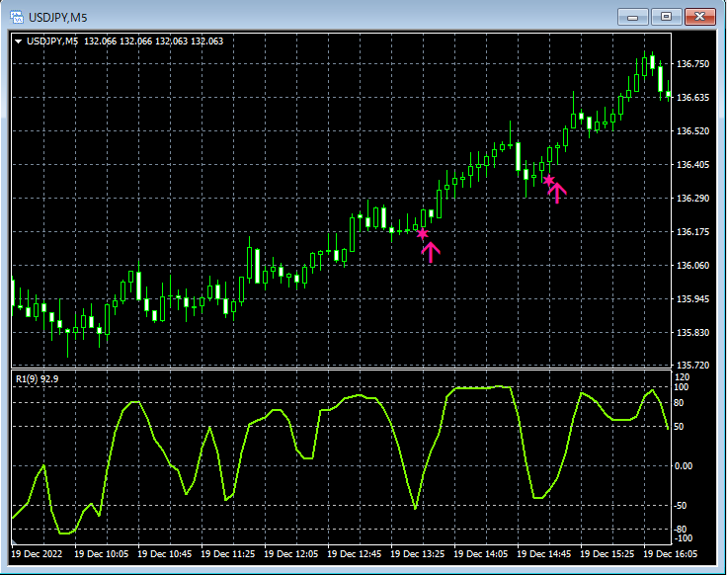This screenshot has width=728, height=575.
Task: Click the 19 Dec 10:05 time label
Action: 101,553
